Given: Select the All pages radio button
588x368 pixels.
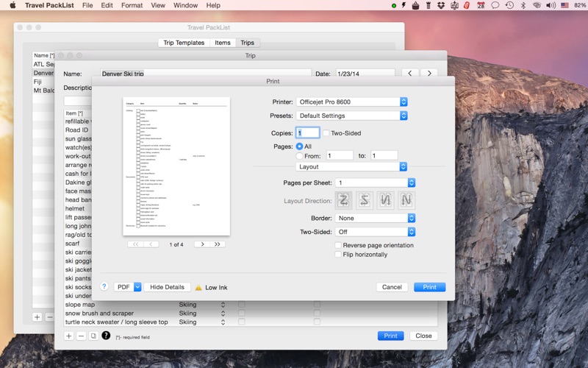Looking at the screenshot, I should [x=299, y=146].
